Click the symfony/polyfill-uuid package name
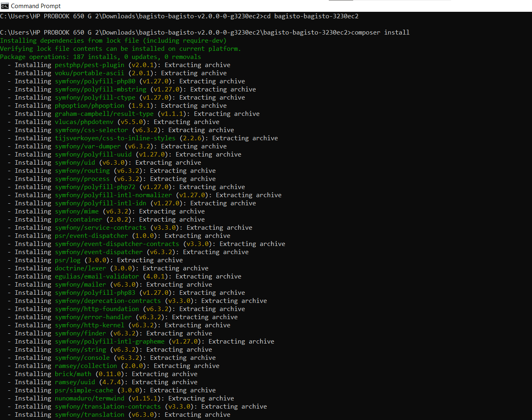This screenshot has width=532, height=420. 93,155
